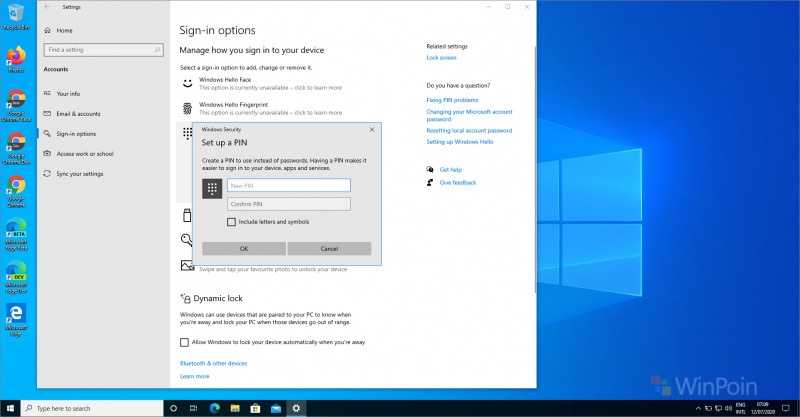
Task: Open Changing your Microsoft account password link
Action: coord(469,115)
